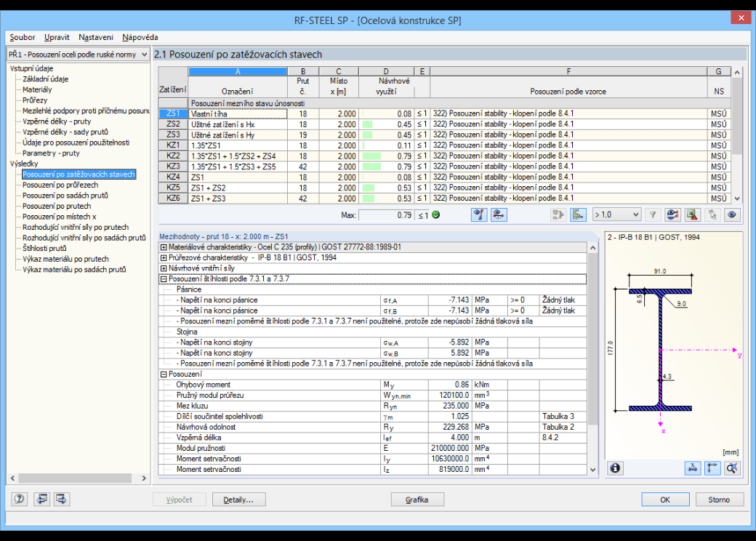Click the Max value field 0.79
The width and height of the screenshot is (756, 541).
386,215
